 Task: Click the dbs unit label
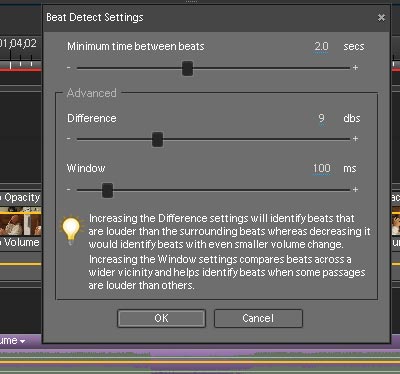(352, 118)
